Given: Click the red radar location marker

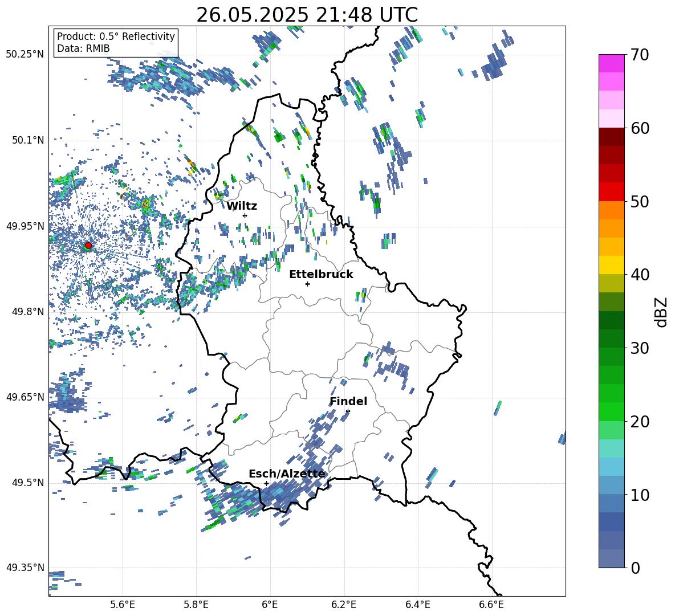Looking at the screenshot, I should click(x=88, y=245).
